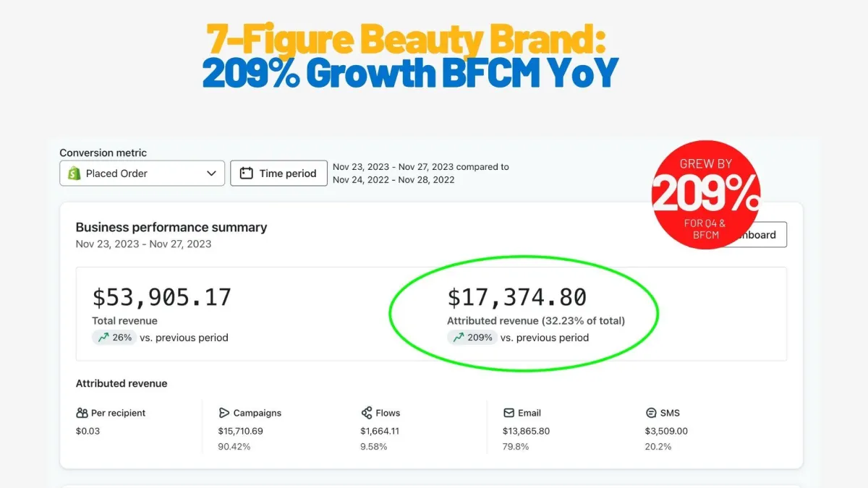Screen dimensions: 868x488
Task: Click the Shopify bag icon
Action: click(x=73, y=174)
